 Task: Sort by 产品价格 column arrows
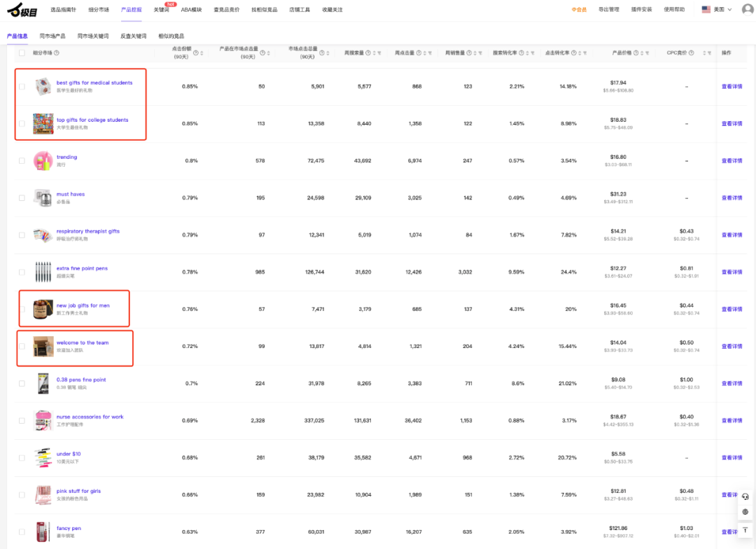coord(642,53)
